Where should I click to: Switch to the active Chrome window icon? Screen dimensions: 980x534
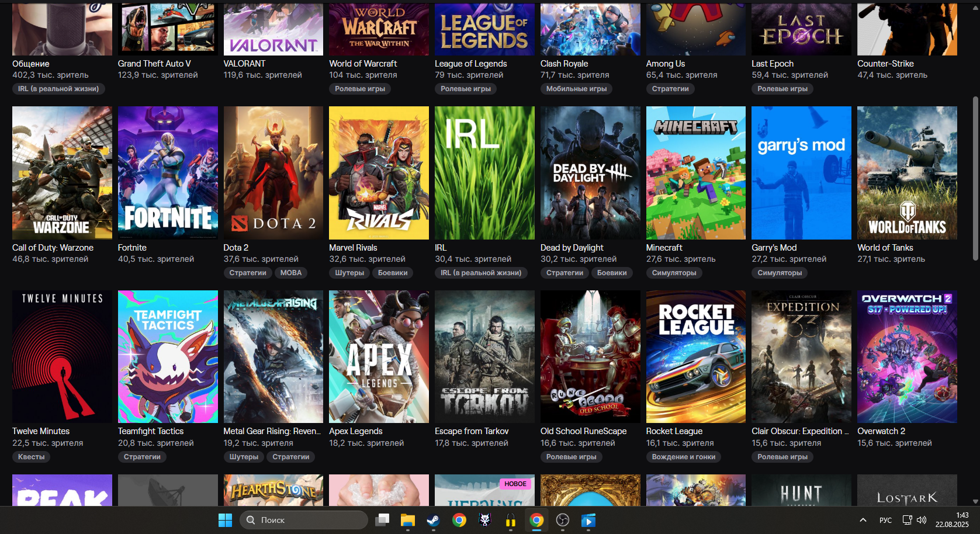[x=536, y=520]
